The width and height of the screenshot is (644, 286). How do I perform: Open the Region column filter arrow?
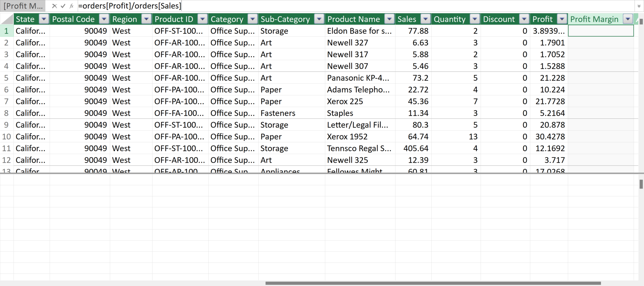[146, 19]
